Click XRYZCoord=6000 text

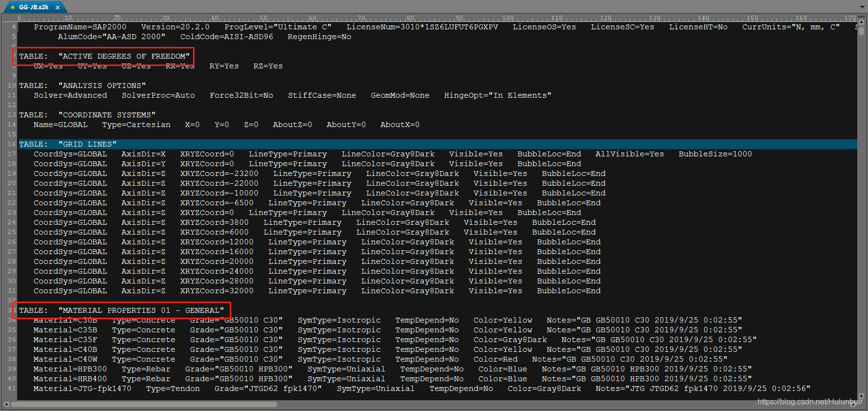click(x=215, y=232)
